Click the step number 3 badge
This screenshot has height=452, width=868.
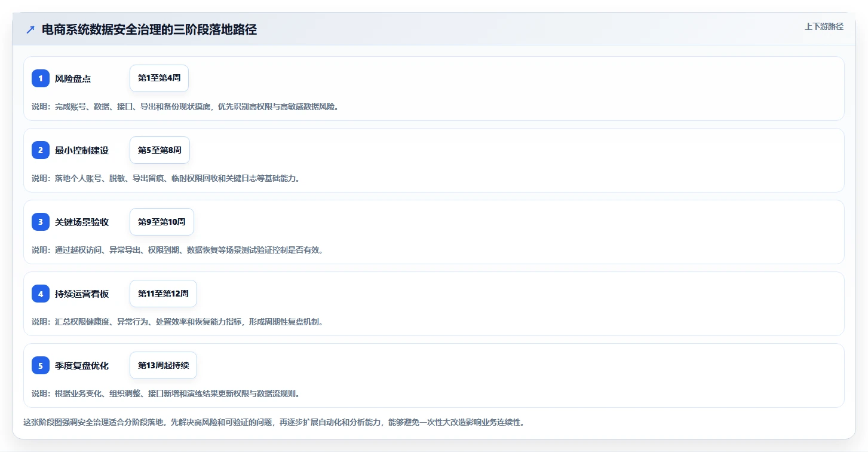(41, 222)
